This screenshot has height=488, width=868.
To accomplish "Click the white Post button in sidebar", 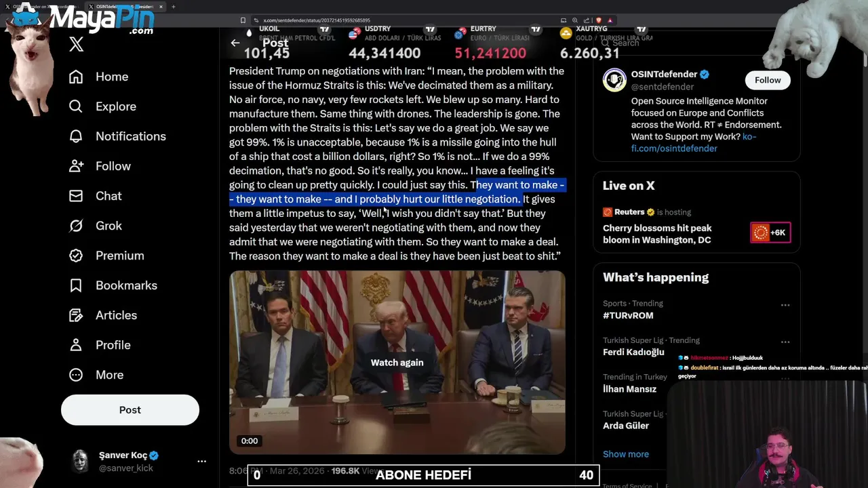I will click(x=130, y=410).
